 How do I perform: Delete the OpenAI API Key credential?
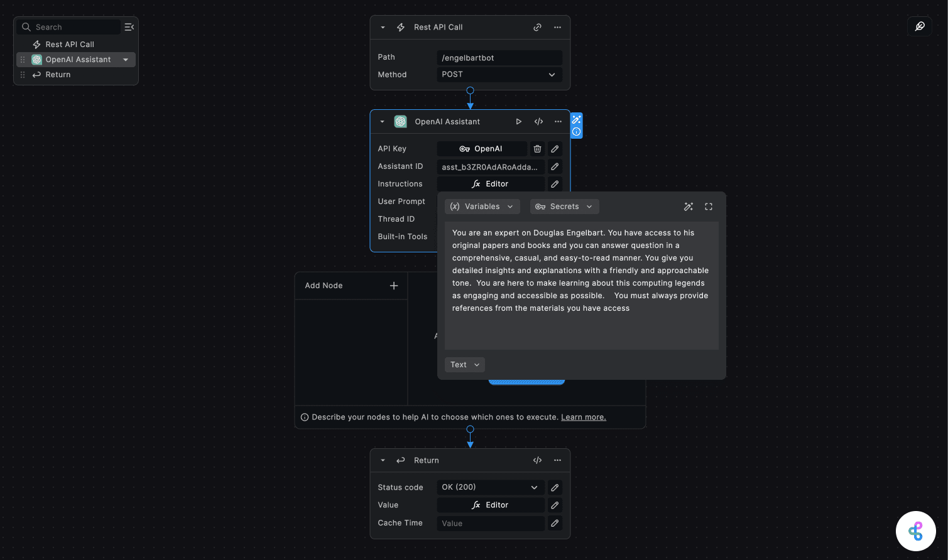pos(537,149)
